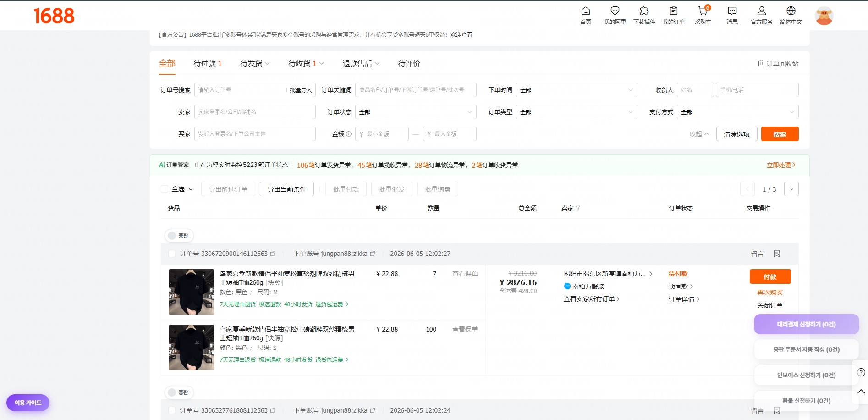Click the 订单关键词 input field
Viewport: 868px width, 420px height.
416,90
